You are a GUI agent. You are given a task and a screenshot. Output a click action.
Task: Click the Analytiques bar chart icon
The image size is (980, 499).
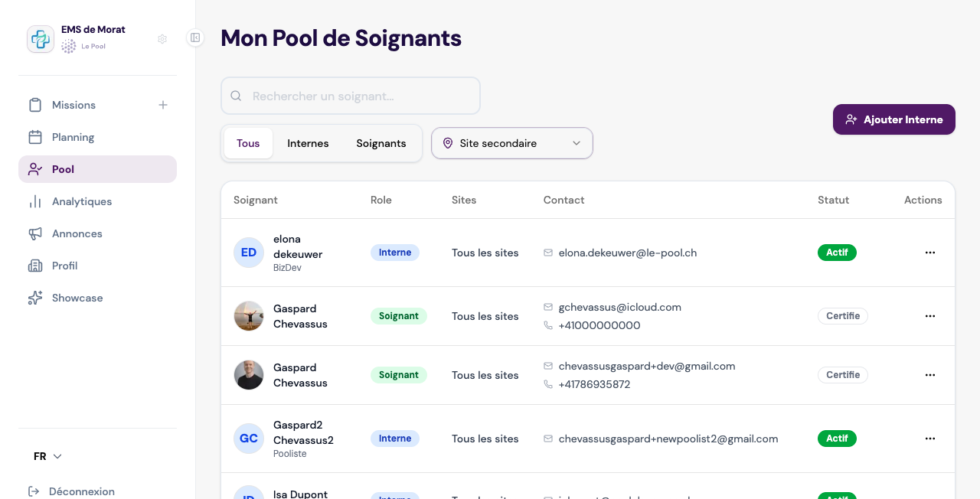click(35, 201)
